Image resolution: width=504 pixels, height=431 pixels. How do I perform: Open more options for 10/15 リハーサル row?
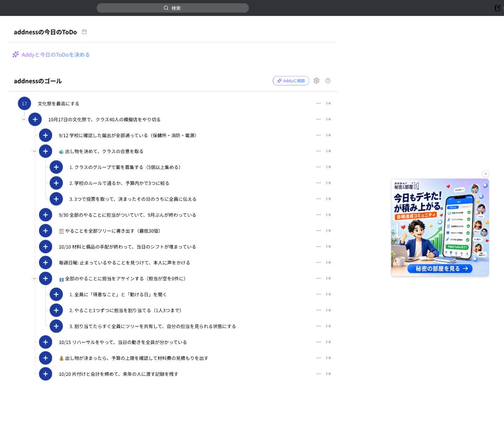coord(318,342)
